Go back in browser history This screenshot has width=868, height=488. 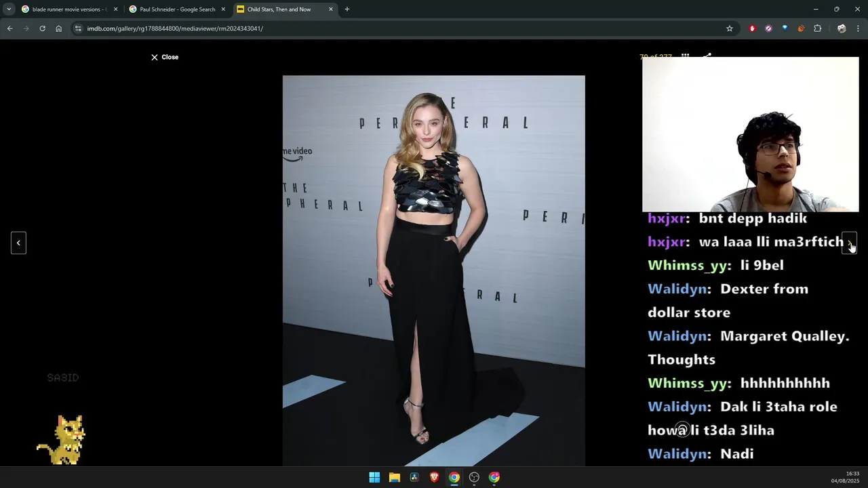(9, 28)
